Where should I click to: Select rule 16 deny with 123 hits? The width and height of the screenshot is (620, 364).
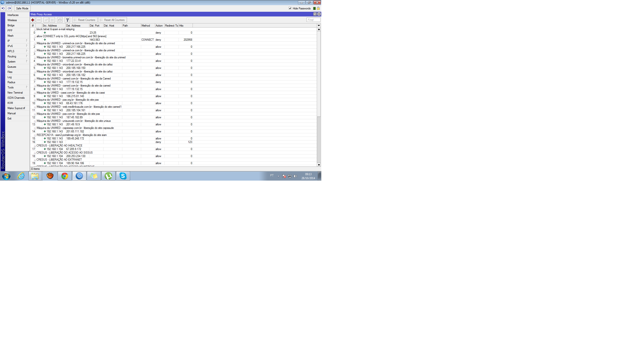point(173,142)
